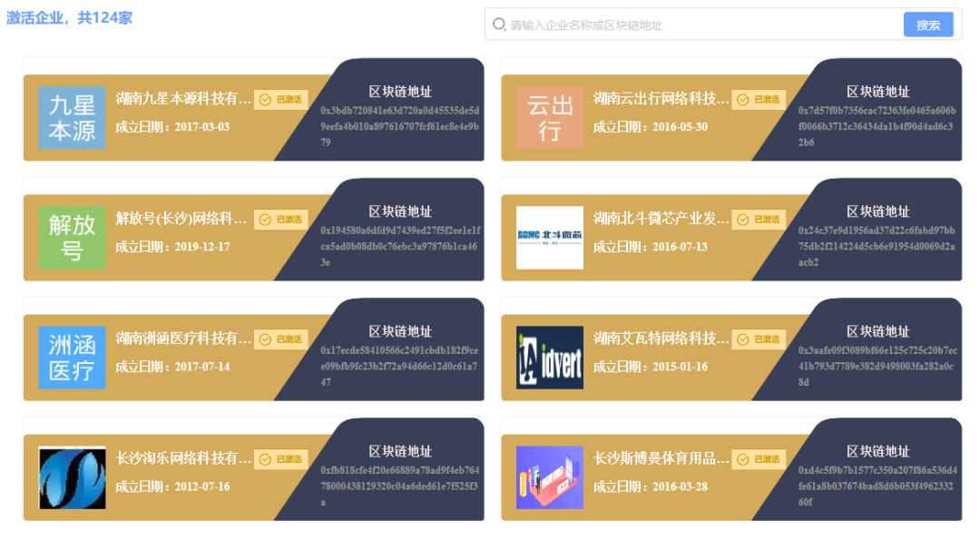Viewport: 980px width, 540px height.
Task: Select blockchain address starting 0xfb818cfe4f20e6
Action: tap(400, 486)
